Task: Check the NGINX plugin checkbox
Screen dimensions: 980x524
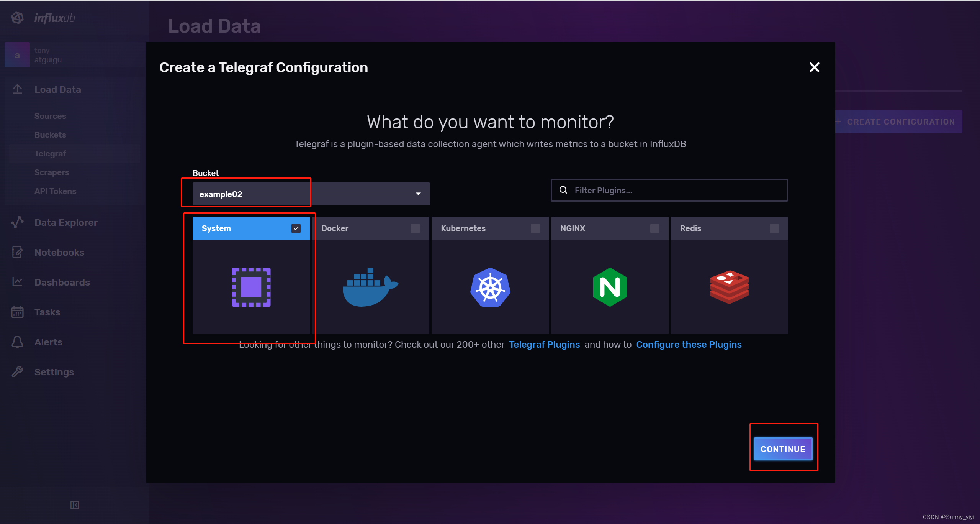Action: [655, 228]
